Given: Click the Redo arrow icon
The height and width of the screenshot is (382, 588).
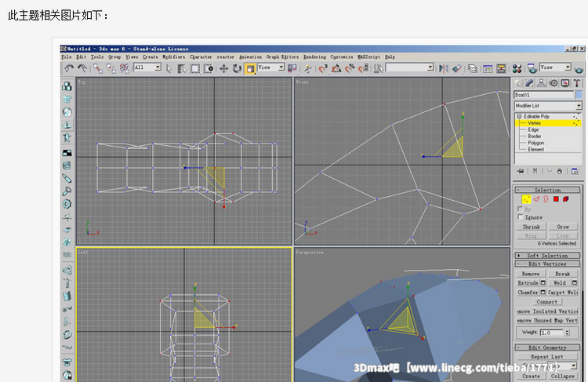Looking at the screenshot, I should (82, 68).
